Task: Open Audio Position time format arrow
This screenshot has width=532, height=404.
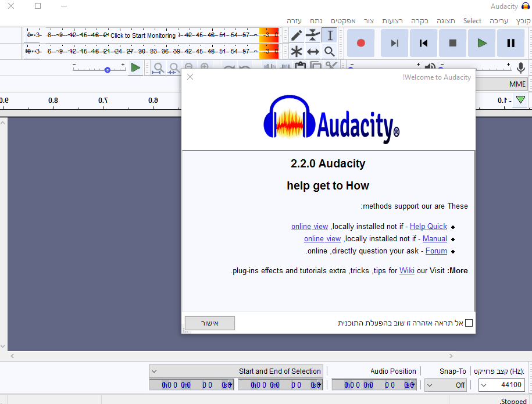Action: 412,385
